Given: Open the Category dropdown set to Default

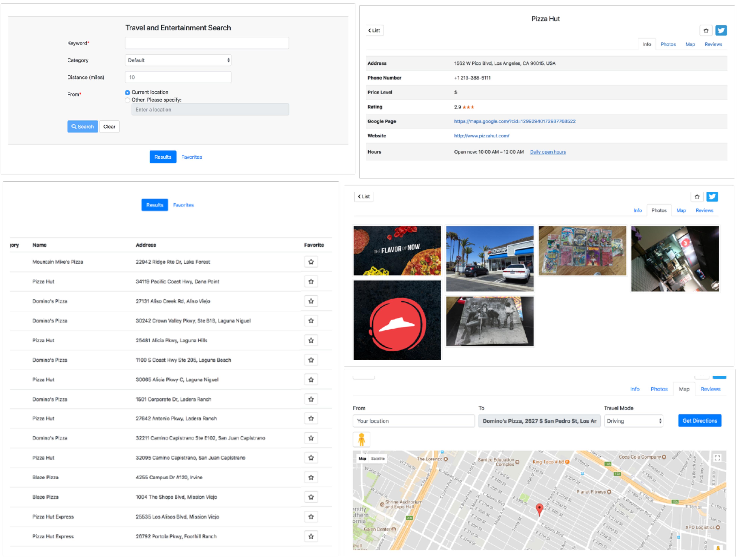Looking at the screenshot, I should pos(178,60).
